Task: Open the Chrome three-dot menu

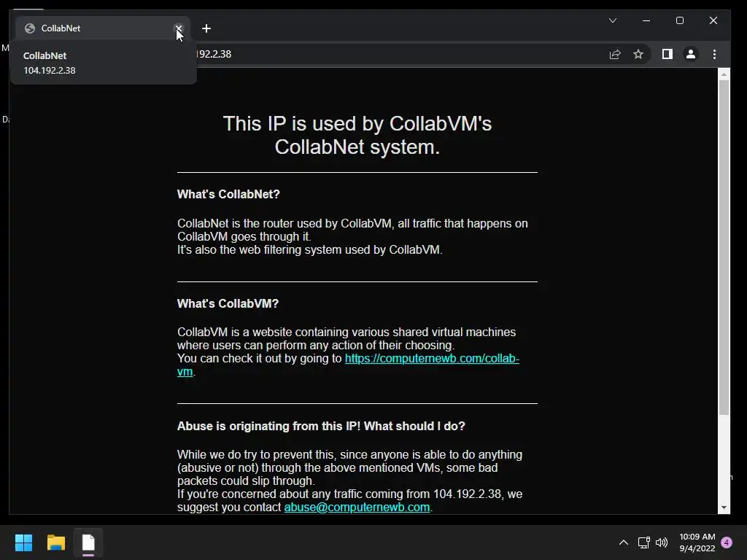Action: click(714, 54)
